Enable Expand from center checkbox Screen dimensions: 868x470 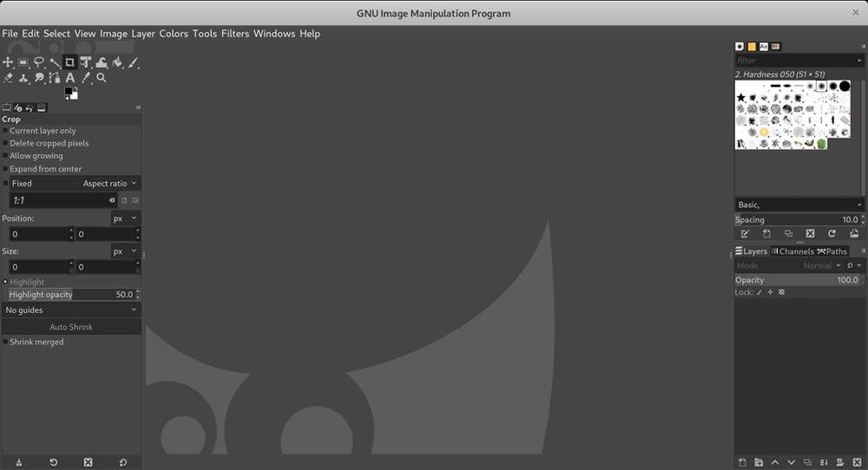pyautogui.click(x=5, y=168)
